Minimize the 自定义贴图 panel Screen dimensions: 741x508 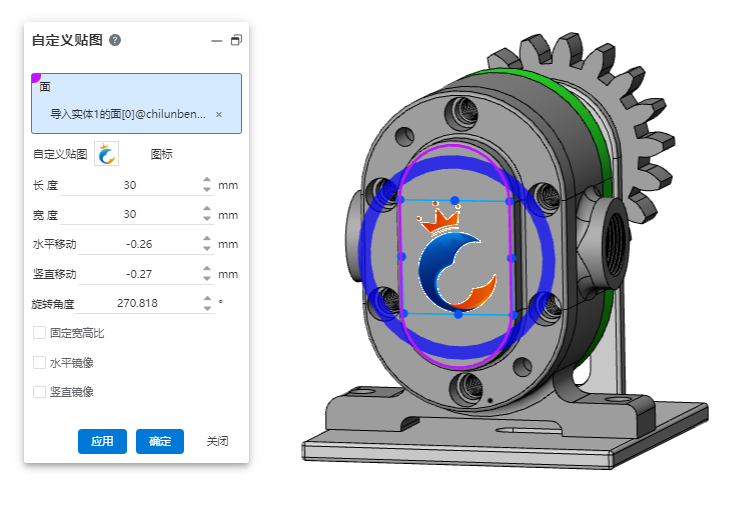[x=216, y=41]
